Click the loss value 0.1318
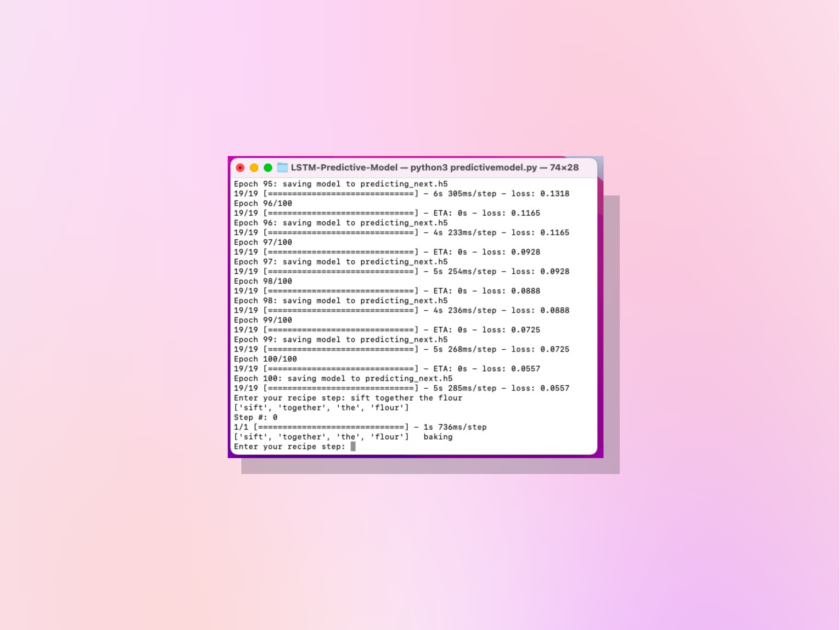 555,194
